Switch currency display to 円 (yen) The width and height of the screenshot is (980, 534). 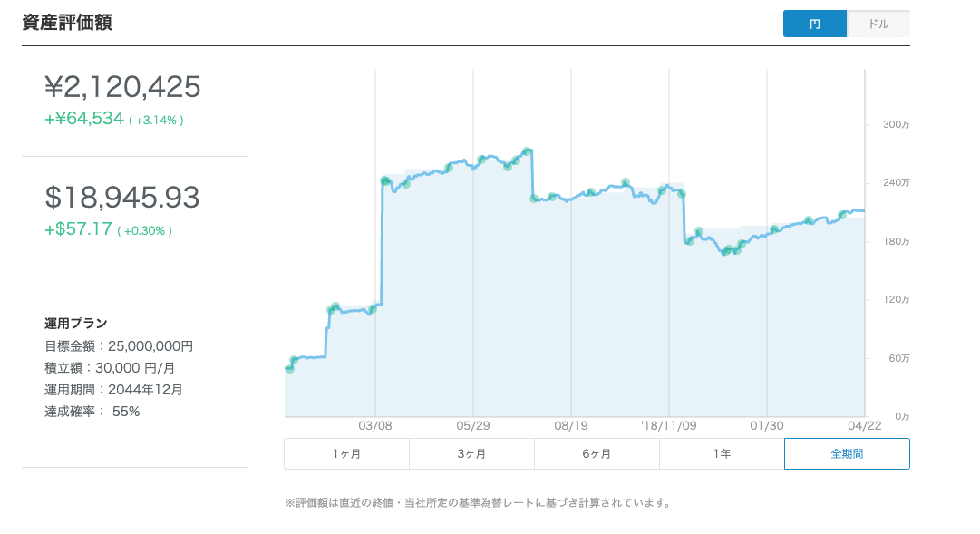pos(814,24)
